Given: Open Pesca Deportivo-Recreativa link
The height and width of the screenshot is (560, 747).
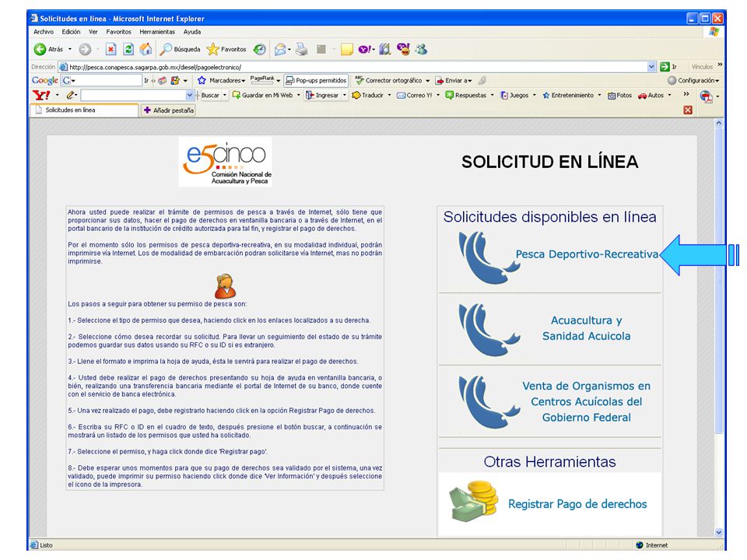Looking at the screenshot, I should click(x=587, y=254).
